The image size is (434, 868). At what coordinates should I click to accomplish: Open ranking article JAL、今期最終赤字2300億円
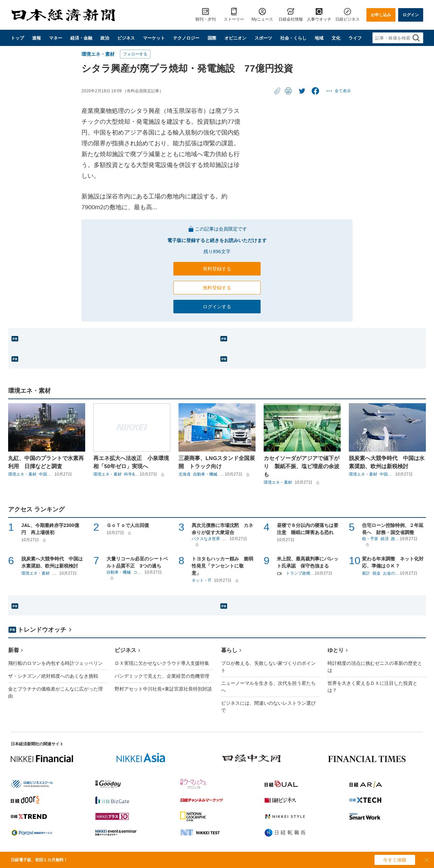[50, 529]
